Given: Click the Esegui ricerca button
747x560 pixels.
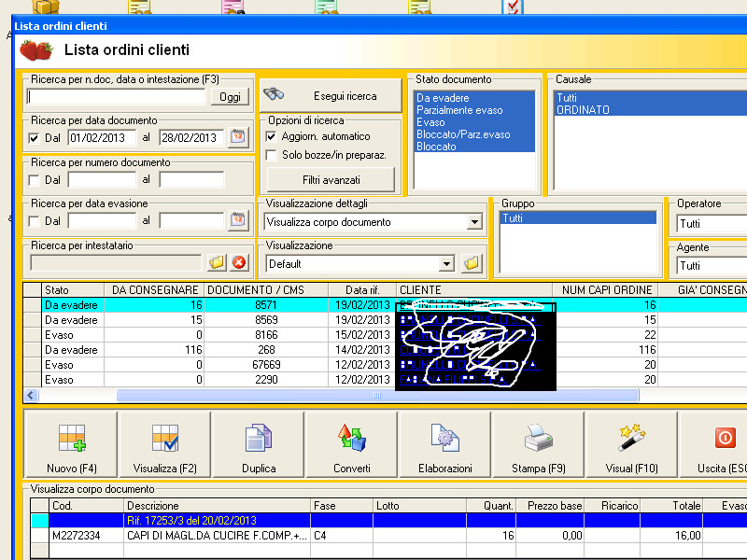Looking at the screenshot, I should point(331,96).
